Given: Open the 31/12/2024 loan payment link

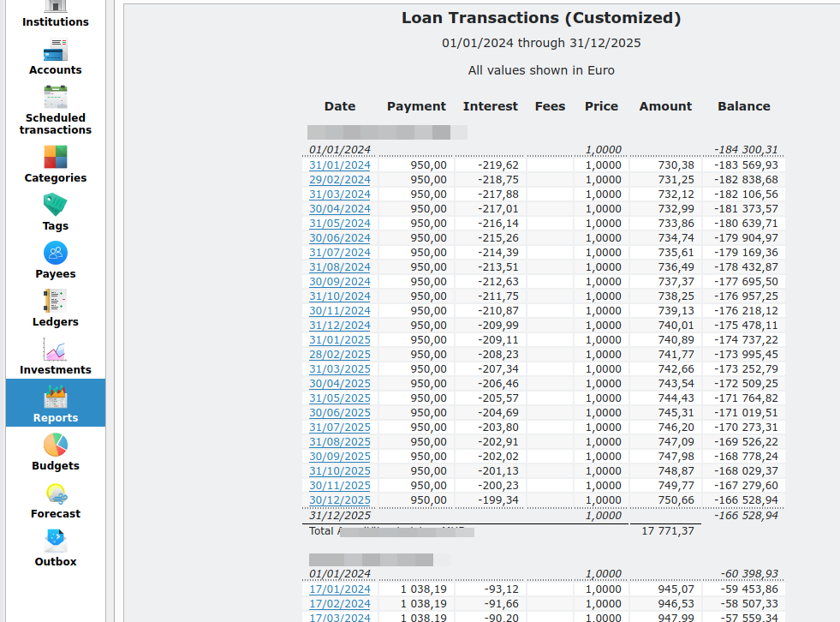Looking at the screenshot, I should (x=340, y=326).
